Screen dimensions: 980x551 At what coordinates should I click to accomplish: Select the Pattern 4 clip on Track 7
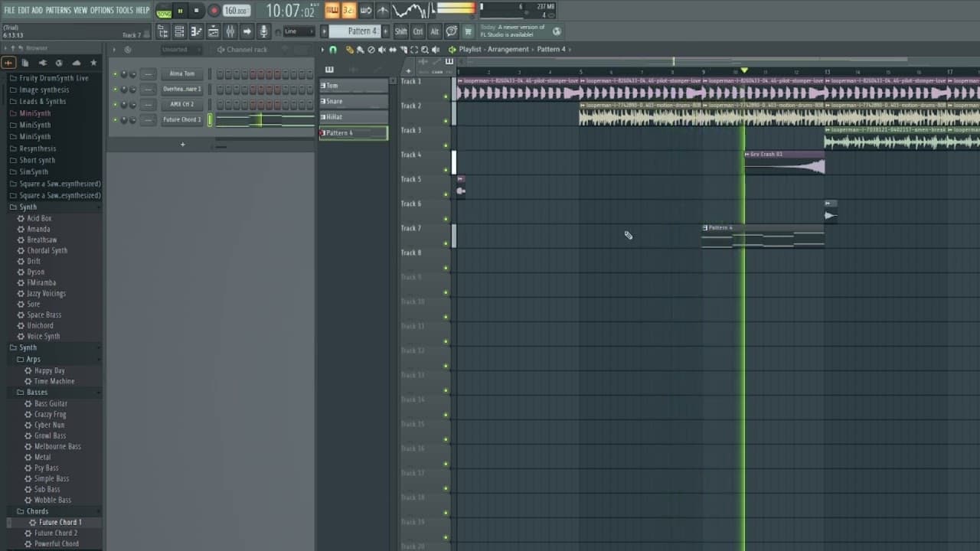pyautogui.click(x=763, y=236)
